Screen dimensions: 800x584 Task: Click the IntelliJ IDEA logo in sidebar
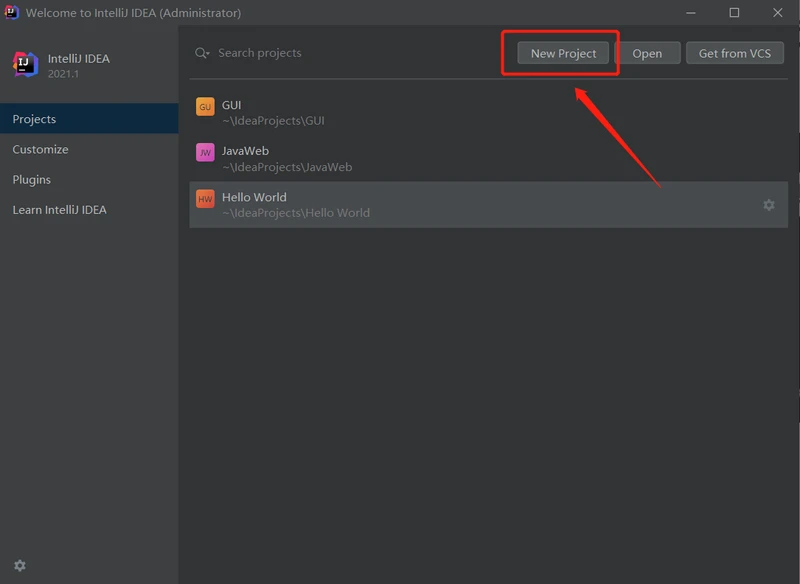coord(25,64)
